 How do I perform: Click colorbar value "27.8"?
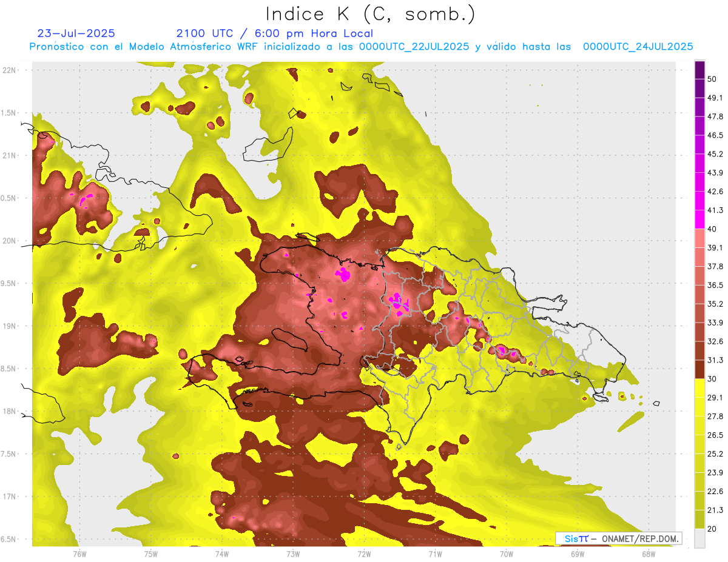pos(715,416)
